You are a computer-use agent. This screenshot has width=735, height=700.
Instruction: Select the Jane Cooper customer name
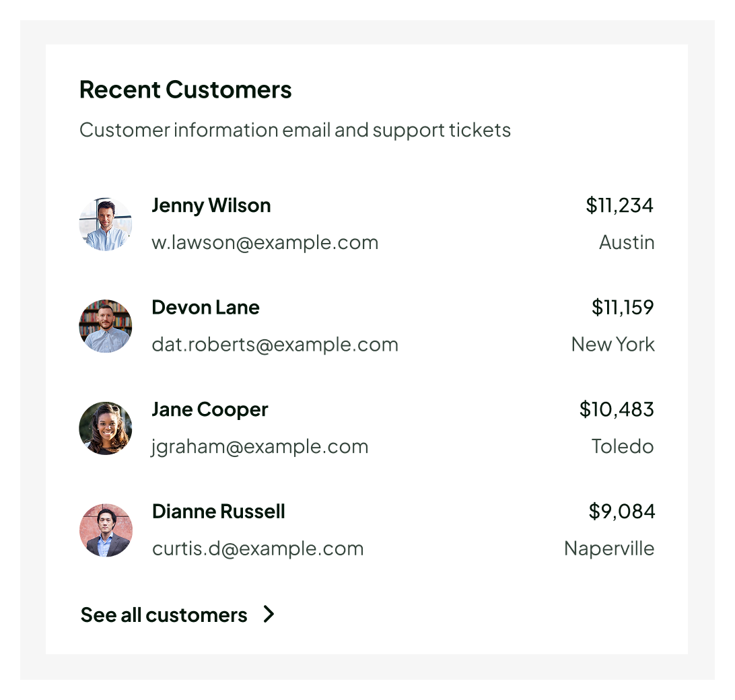210,410
